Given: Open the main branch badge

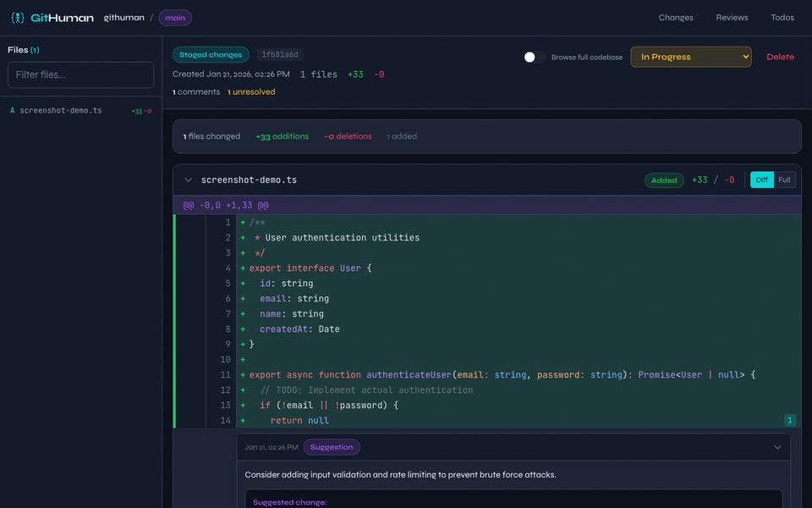Looking at the screenshot, I should 175,17.
